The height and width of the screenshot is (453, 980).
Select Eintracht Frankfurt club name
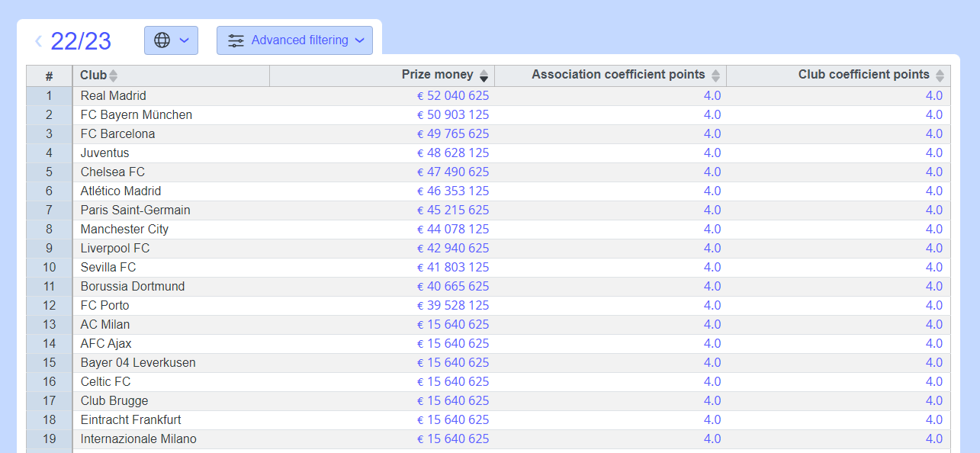pos(130,420)
